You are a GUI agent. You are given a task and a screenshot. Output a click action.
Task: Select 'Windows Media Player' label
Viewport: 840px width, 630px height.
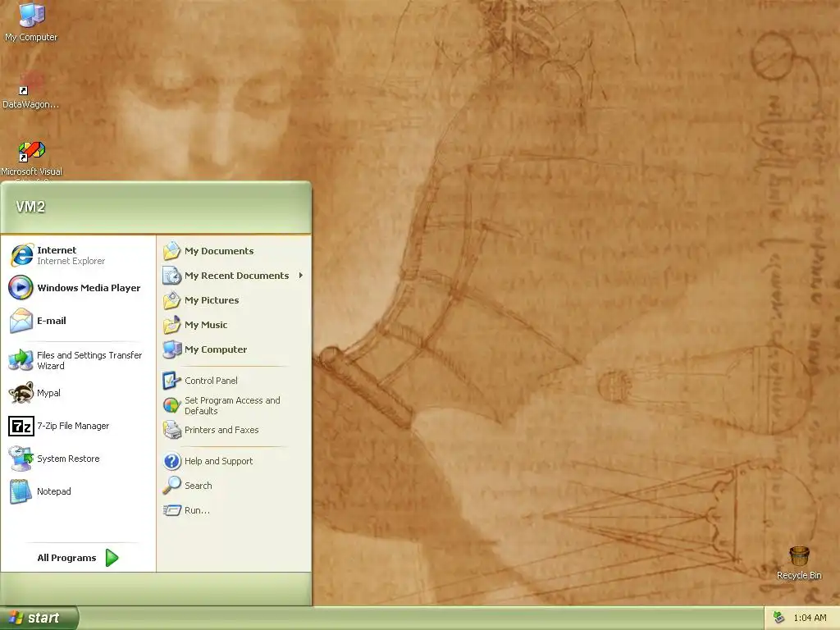89,288
